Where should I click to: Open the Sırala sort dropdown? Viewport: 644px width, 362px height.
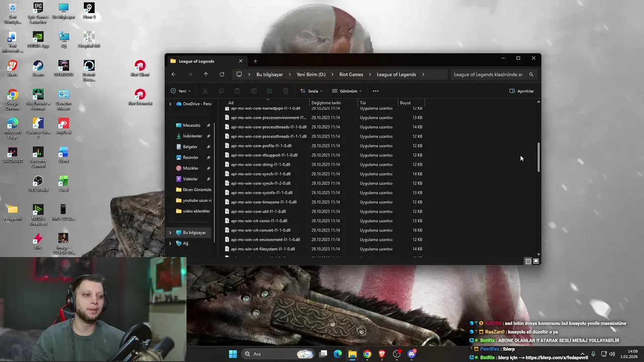[311, 91]
